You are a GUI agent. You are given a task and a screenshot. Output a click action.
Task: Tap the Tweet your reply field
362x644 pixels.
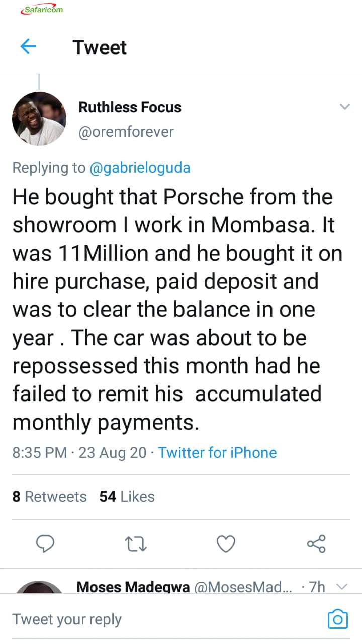tap(151, 619)
